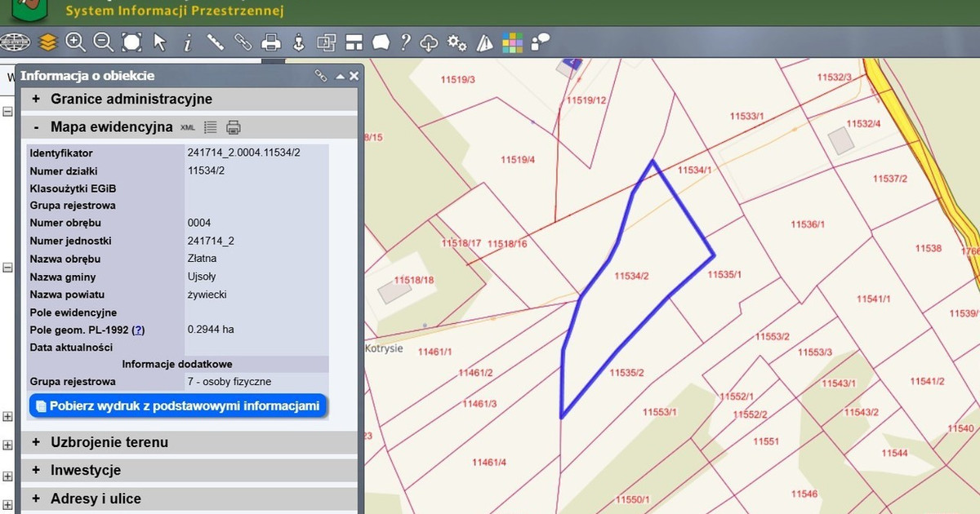Click the full extent zoom icon
Screen dimensions: 980x514
pos(132,42)
